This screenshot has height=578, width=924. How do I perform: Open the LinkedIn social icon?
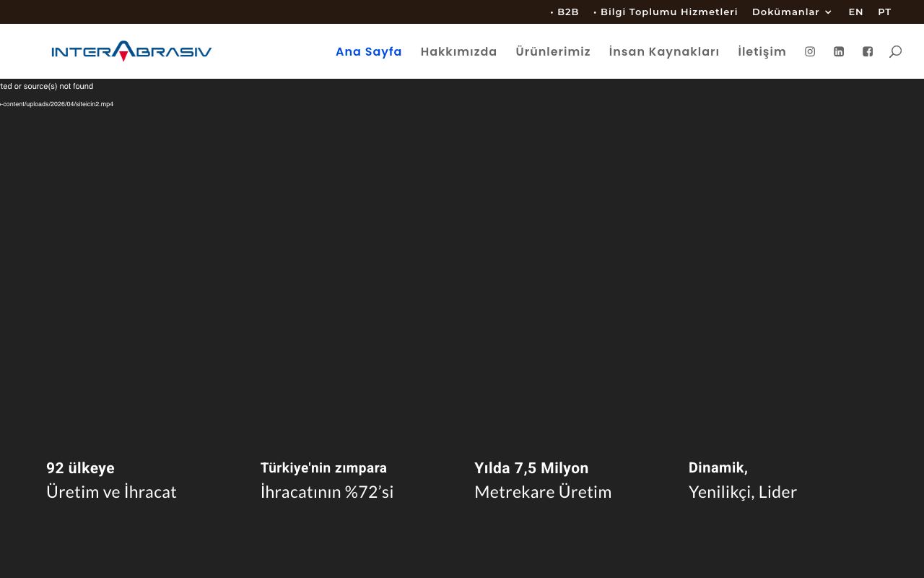(839, 51)
